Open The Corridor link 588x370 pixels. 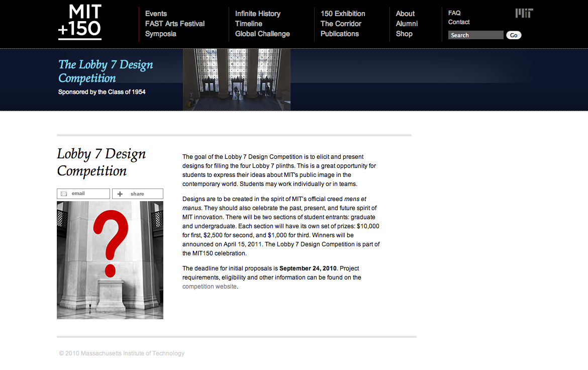tap(341, 24)
